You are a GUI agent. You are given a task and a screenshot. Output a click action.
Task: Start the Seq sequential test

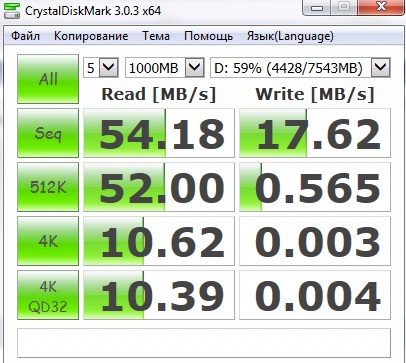pos(48,133)
